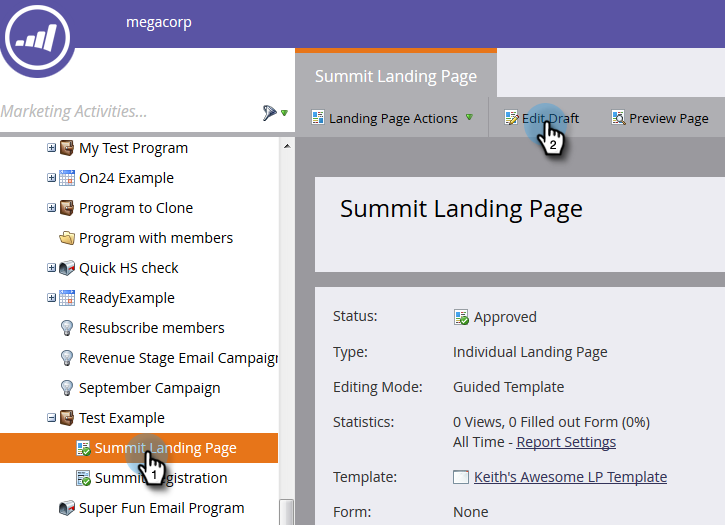Select Program with members folder
This screenshot has height=525, width=725.
(156, 238)
